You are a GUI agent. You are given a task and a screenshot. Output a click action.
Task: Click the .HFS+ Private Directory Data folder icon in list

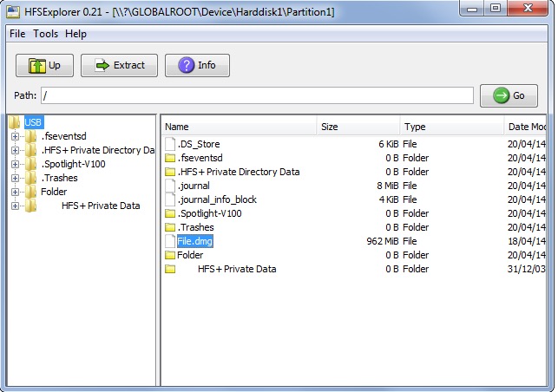pos(170,172)
